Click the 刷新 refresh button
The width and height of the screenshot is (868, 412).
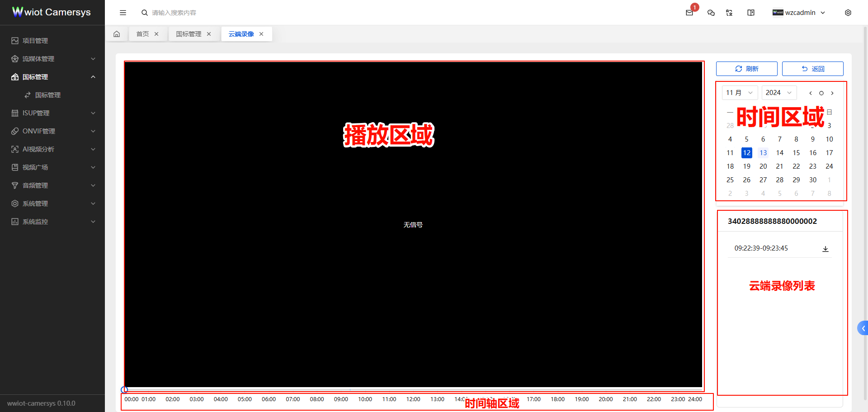click(x=746, y=68)
